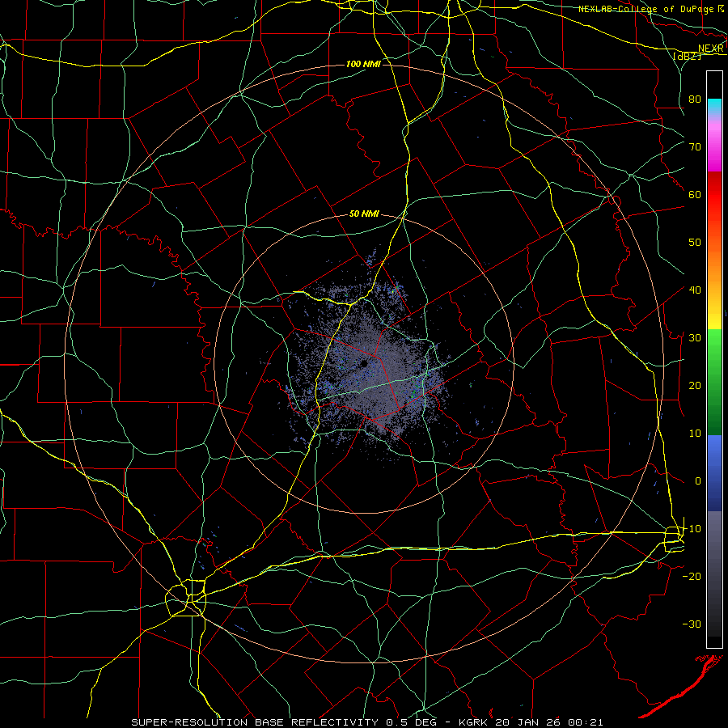The height and width of the screenshot is (728, 728).
Task: Click the NEXR label above the color scale
Action: pos(711,49)
